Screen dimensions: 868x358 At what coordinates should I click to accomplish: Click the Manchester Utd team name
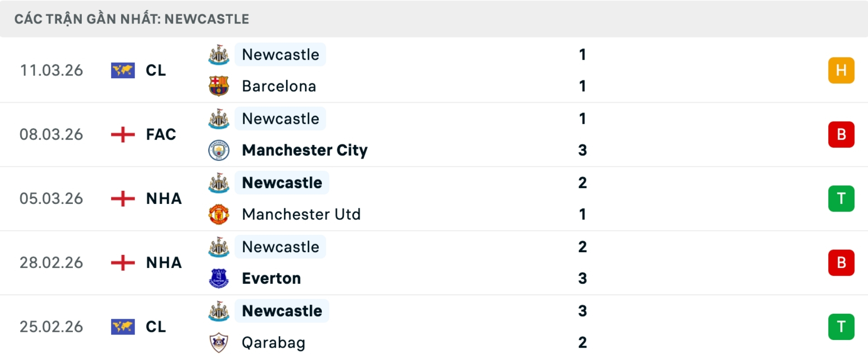tap(301, 214)
